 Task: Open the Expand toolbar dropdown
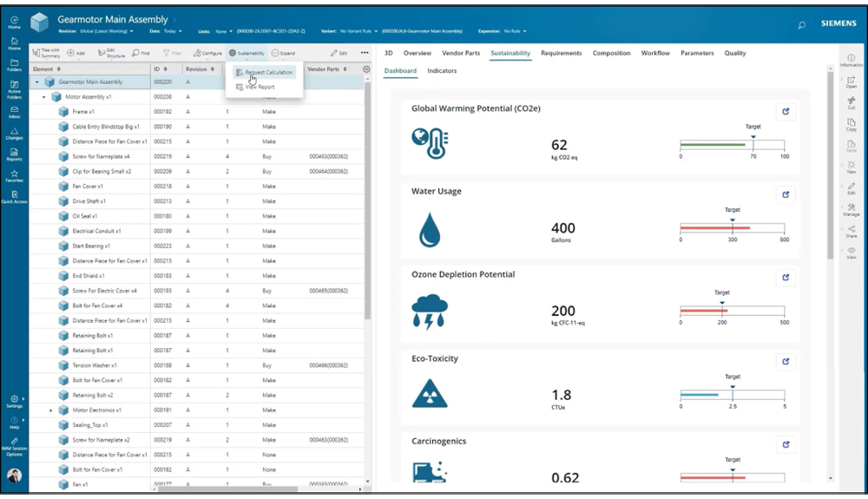284,53
